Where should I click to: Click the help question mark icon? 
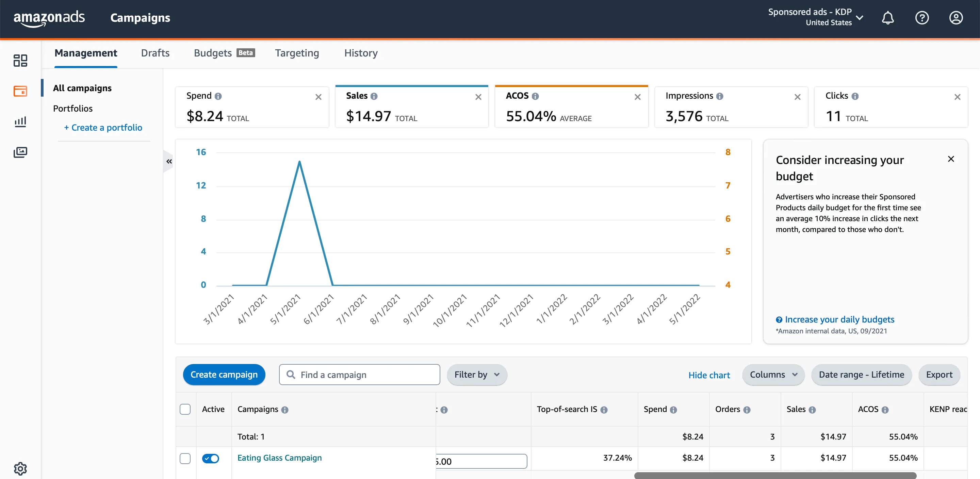(921, 18)
